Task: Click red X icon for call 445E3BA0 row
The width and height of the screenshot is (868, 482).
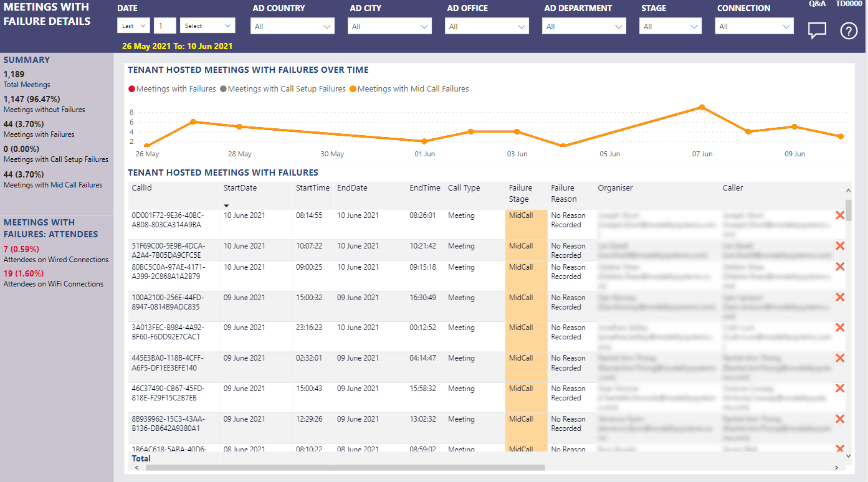Action: [x=840, y=358]
